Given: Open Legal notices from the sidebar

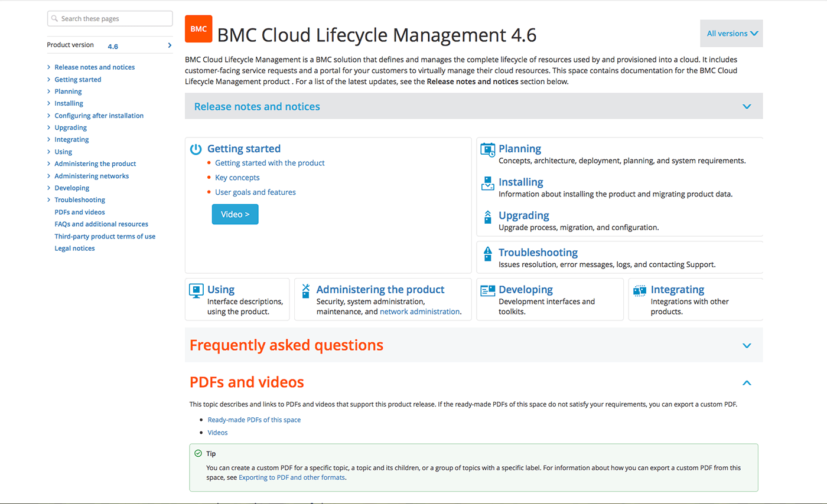Looking at the screenshot, I should tap(74, 248).
